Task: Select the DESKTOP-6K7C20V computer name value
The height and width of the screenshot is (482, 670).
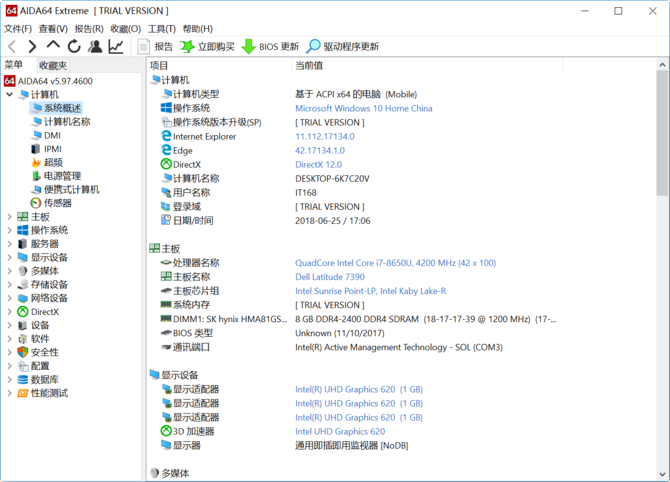Action: point(332,179)
